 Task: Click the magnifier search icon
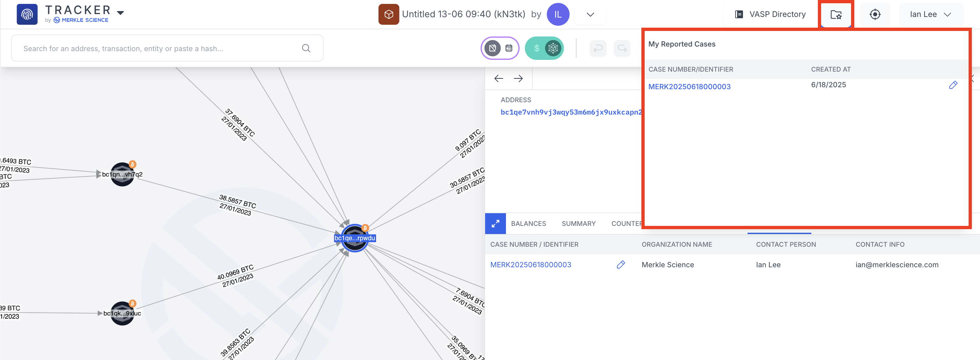coord(306,48)
